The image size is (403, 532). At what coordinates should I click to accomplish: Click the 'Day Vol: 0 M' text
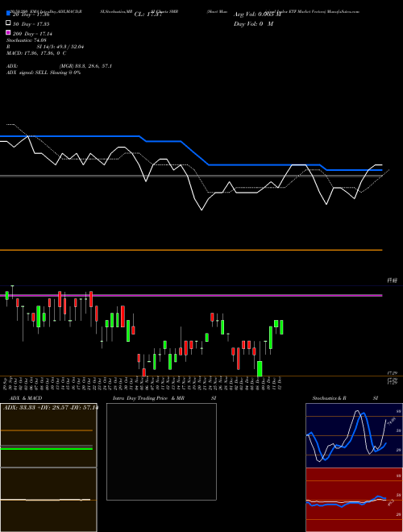click(253, 23)
